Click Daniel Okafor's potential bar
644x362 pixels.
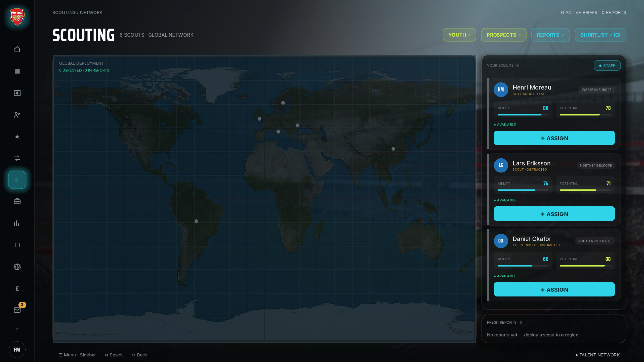point(585,266)
